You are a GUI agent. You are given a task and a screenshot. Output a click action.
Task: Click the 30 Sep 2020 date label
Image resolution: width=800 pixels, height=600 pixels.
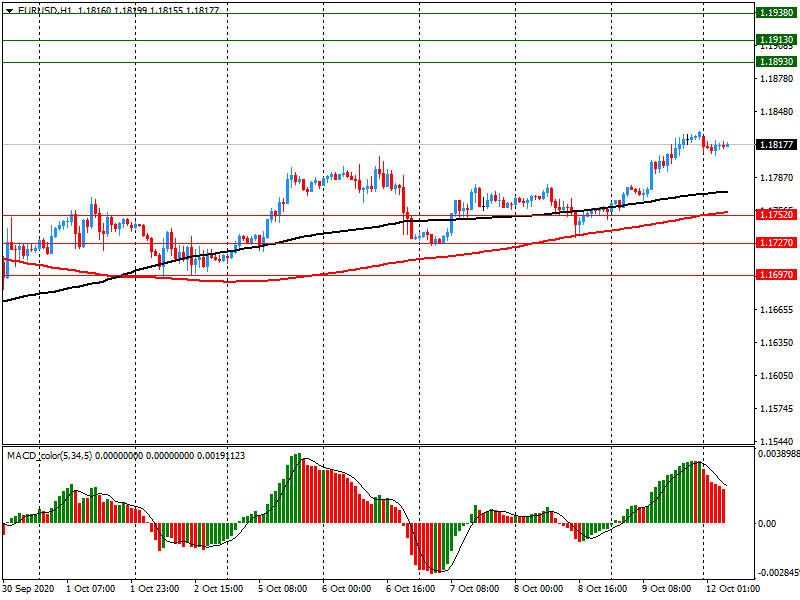(28, 589)
